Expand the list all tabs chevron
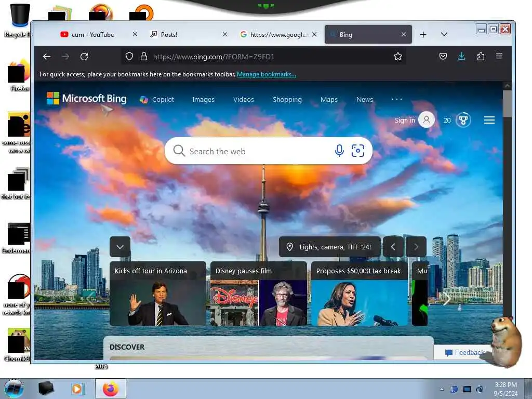The width and height of the screenshot is (532, 399). point(444,34)
